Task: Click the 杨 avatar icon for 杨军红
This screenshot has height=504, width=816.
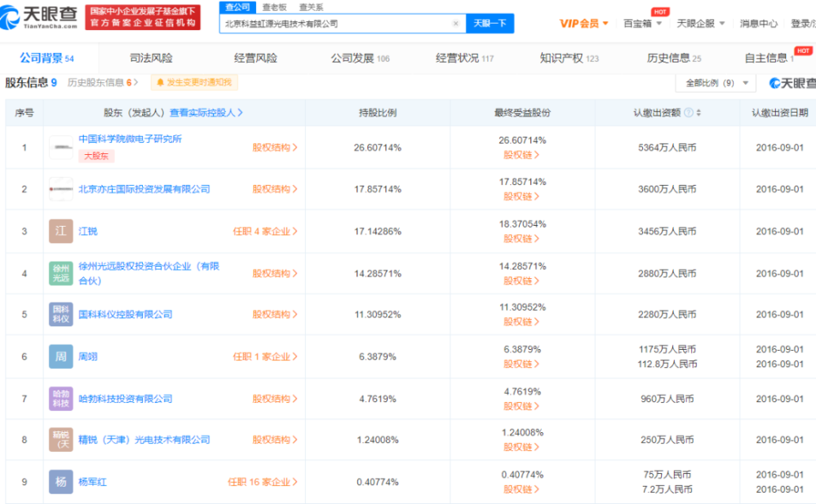Action: pyautogui.click(x=61, y=482)
